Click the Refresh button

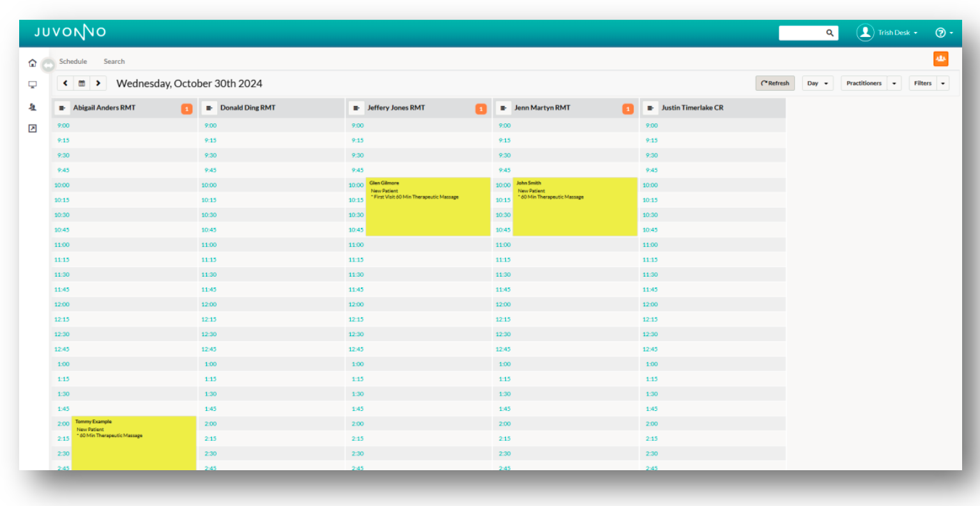click(774, 83)
